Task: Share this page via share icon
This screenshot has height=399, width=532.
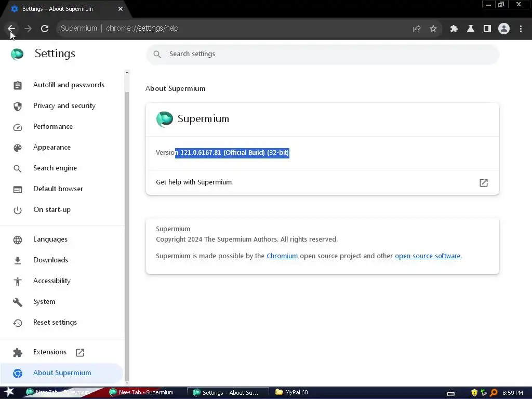Action: [x=417, y=29]
